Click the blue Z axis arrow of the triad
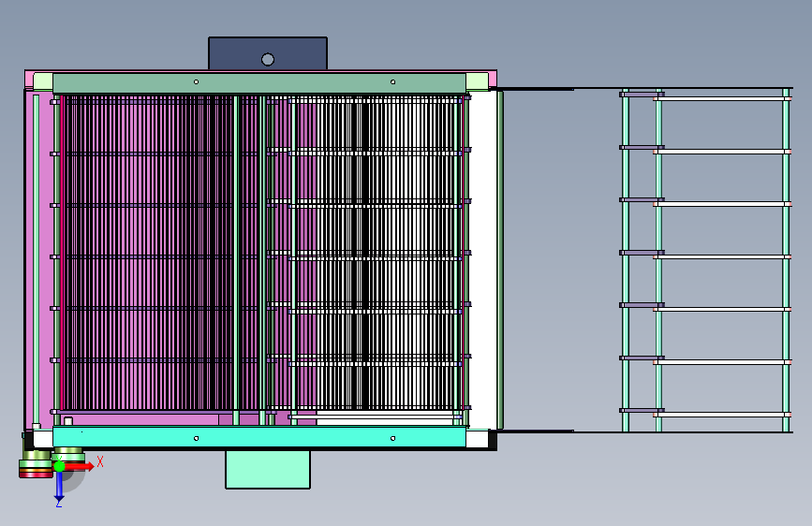Viewport: 812px width, 526px height. 59,486
